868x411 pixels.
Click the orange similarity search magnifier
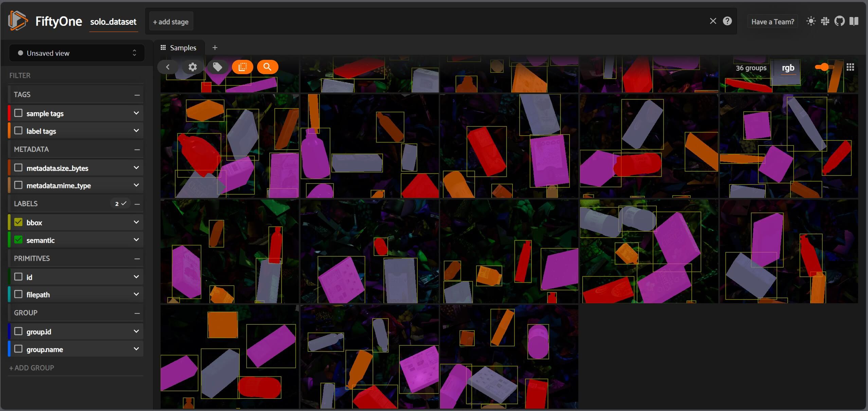(x=268, y=67)
